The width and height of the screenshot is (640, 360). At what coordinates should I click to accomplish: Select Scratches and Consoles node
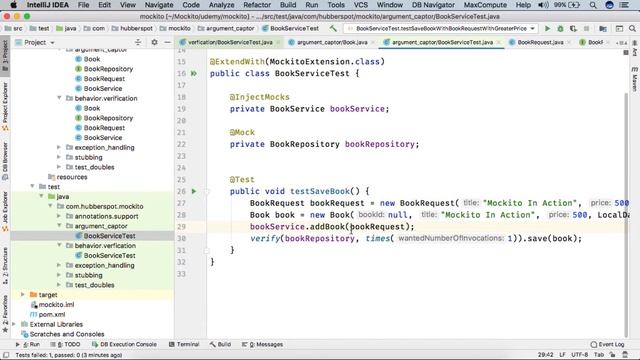(x=67, y=334)
